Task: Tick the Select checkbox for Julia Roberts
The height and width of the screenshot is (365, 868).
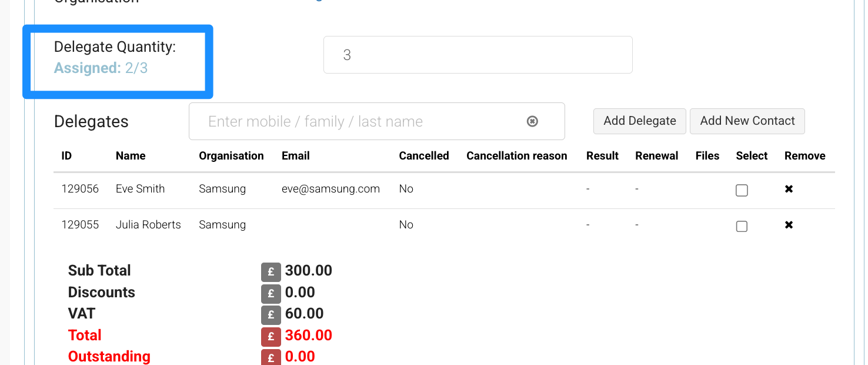Action: point(742,226)
